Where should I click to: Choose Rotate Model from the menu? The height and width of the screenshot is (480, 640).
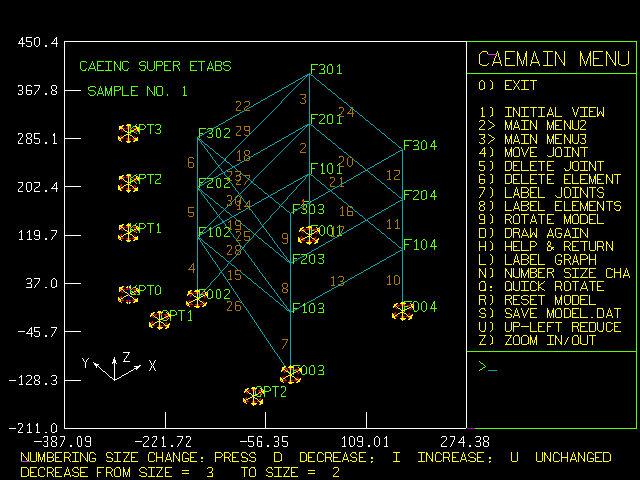(x=553, y=219)
